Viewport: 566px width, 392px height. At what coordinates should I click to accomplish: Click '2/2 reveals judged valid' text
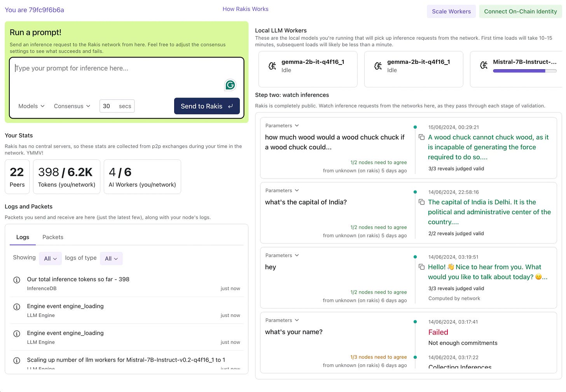456,234
